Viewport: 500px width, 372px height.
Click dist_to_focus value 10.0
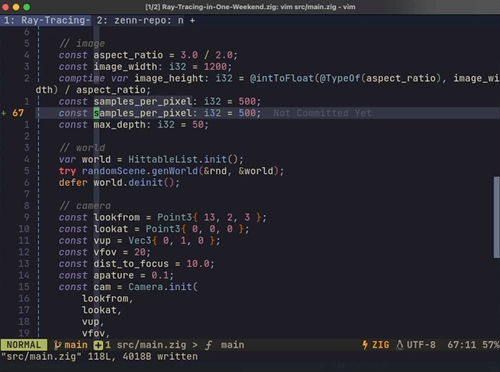[198, 264]
